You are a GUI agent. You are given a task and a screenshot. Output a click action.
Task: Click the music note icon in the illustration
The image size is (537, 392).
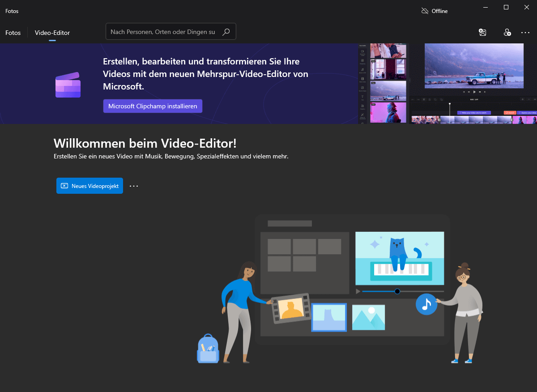pyautogui.click(x=426, y=304)
